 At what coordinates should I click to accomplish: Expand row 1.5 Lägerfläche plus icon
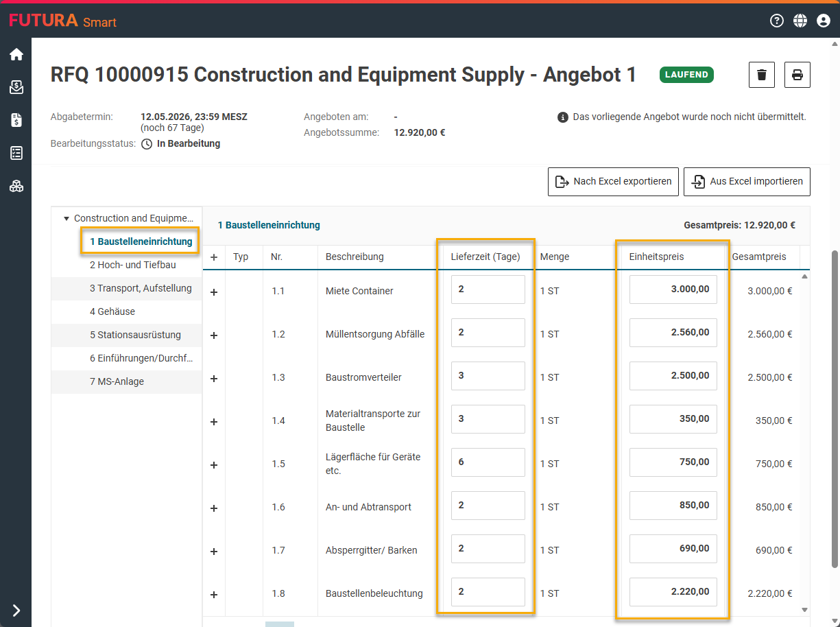tap(213, 465)
